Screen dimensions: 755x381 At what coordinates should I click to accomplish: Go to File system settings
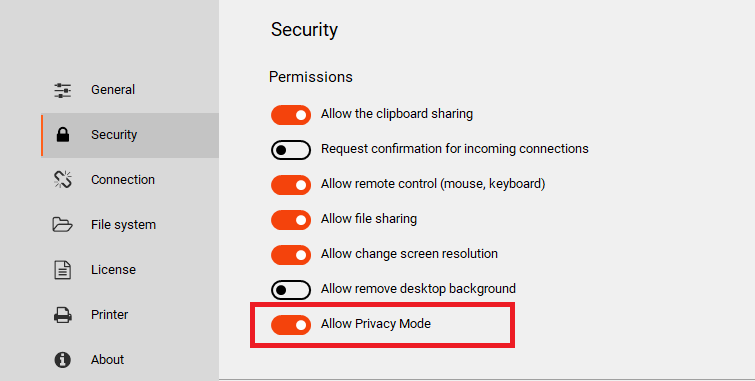click(x=123, y=225)
